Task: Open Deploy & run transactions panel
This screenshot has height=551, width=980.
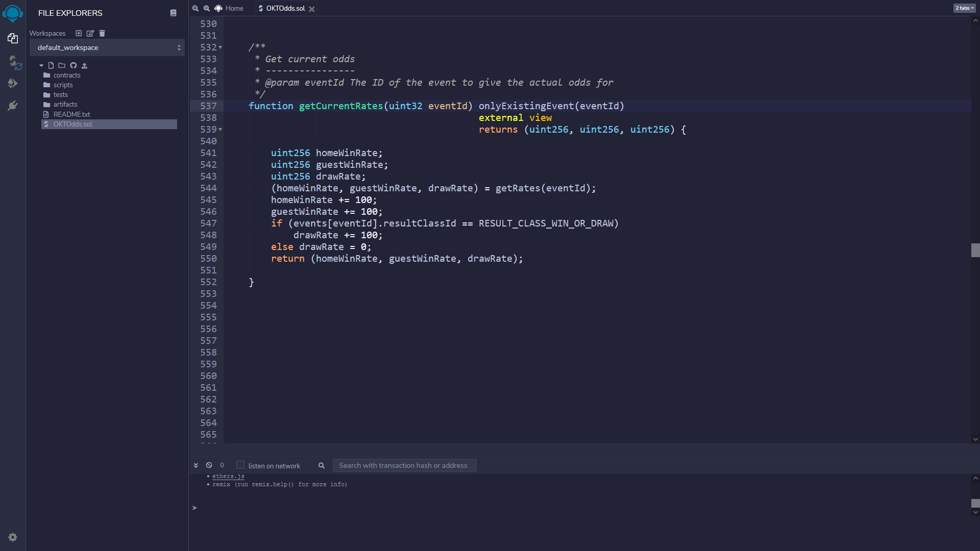Action: tap(13, 83)
